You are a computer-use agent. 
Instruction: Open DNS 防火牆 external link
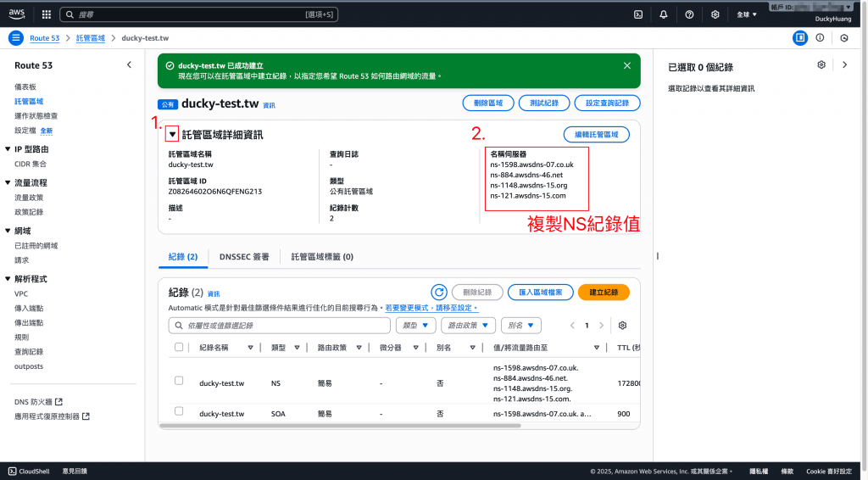[x=38, y=402]
